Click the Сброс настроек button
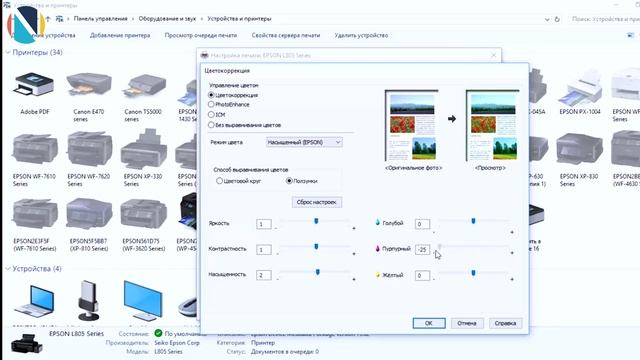The width and height of the screenshot is (640, 360). 317,202
